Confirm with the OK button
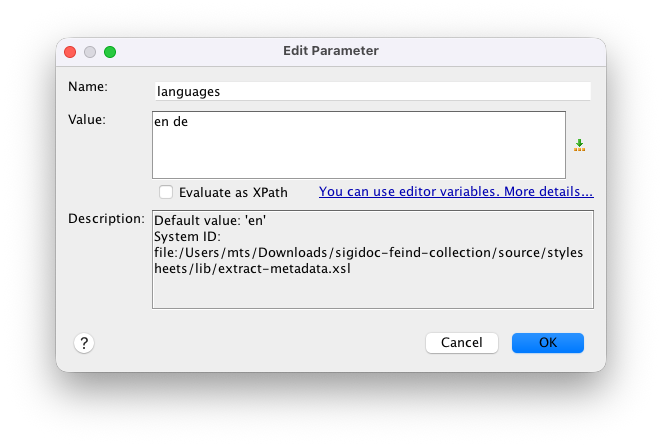 [547, 343]
